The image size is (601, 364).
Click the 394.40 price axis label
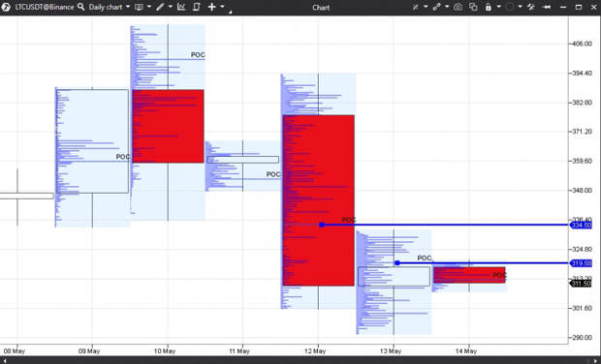pyautogui.click(x=582, y=74)
